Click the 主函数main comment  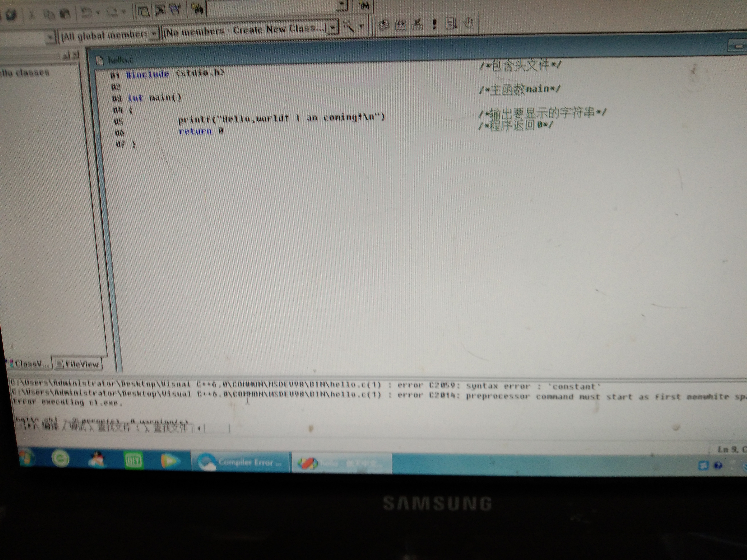click(x=520, y=89)
